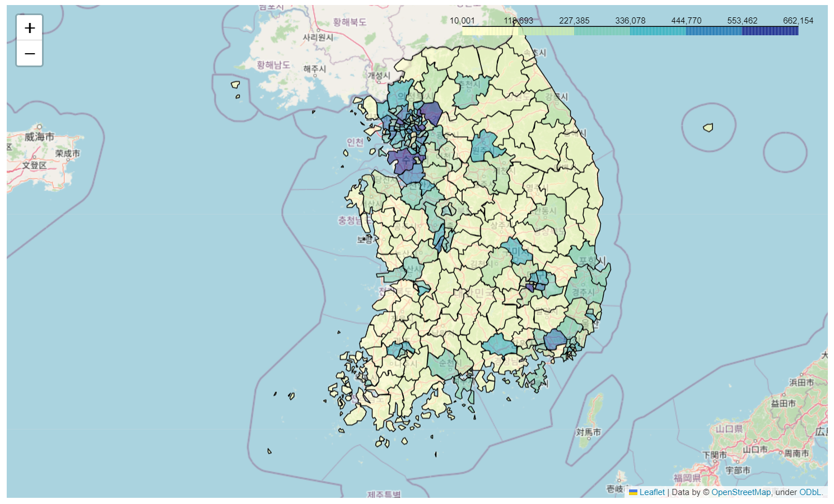Screen dimensions: 834x504
Task: Click the 対馬市 island label
Action: coord(589,432)
